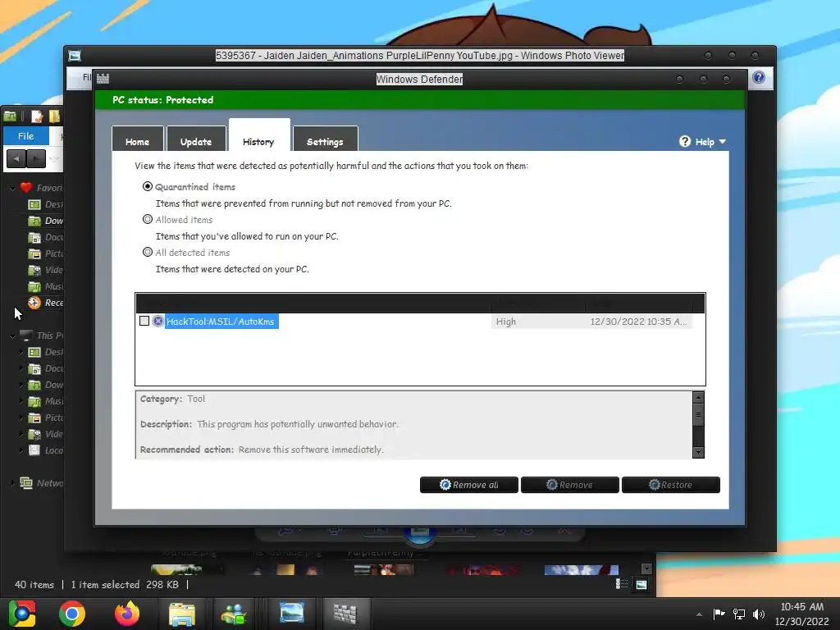Click the Network icon in the tree
Viewport: 840px width, 630px height.
[26, 482]
